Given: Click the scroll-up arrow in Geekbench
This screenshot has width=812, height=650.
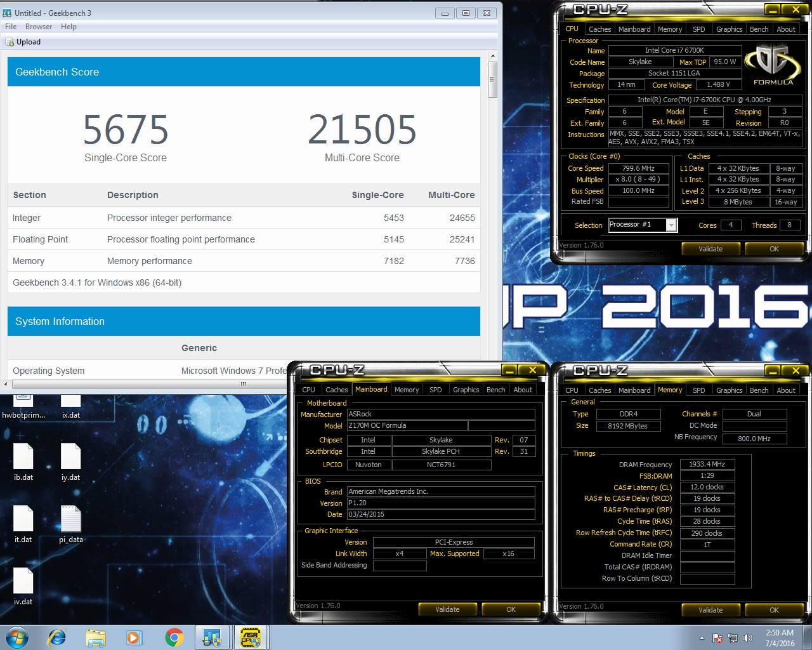Looking at the screenshot, I should click(492, 56).
